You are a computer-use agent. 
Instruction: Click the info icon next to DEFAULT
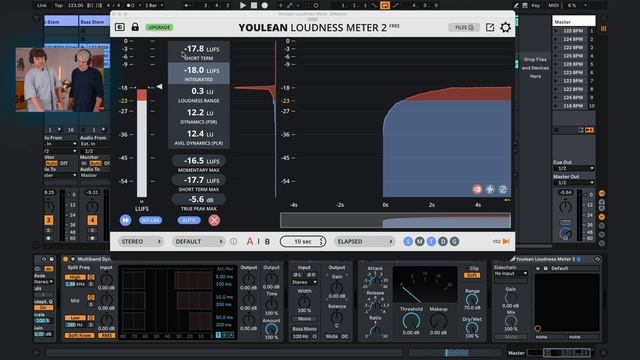click(233, 242)
